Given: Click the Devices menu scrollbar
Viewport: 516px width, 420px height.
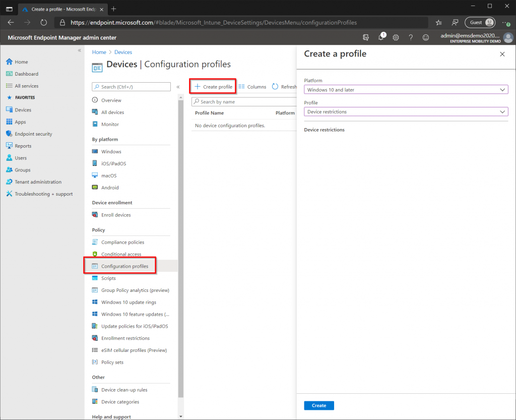Looking at the screenshot, I should [181, 249].
